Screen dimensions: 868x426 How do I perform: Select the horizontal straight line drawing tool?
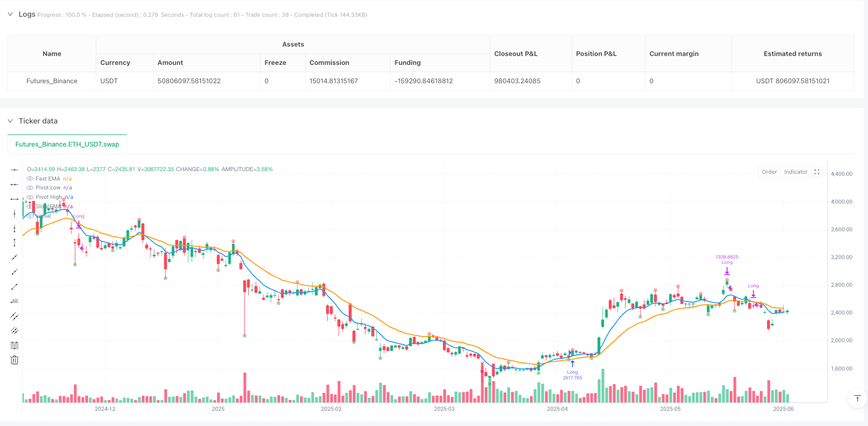15,170
